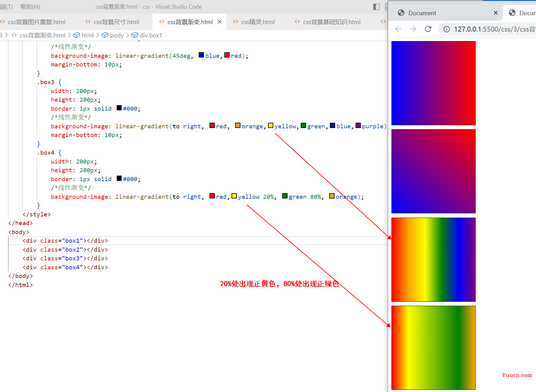Click the html breadcrumb cube icon
The image size is (536, 392).
click(x=77, y=35)
